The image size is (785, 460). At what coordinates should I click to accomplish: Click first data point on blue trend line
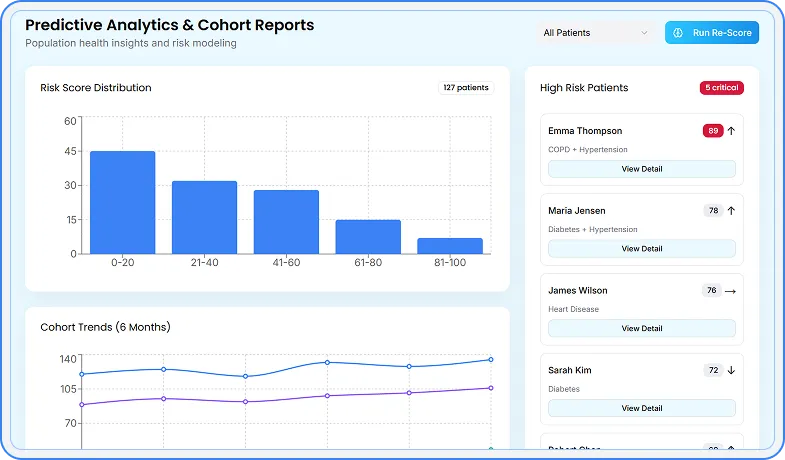(82, 374)
